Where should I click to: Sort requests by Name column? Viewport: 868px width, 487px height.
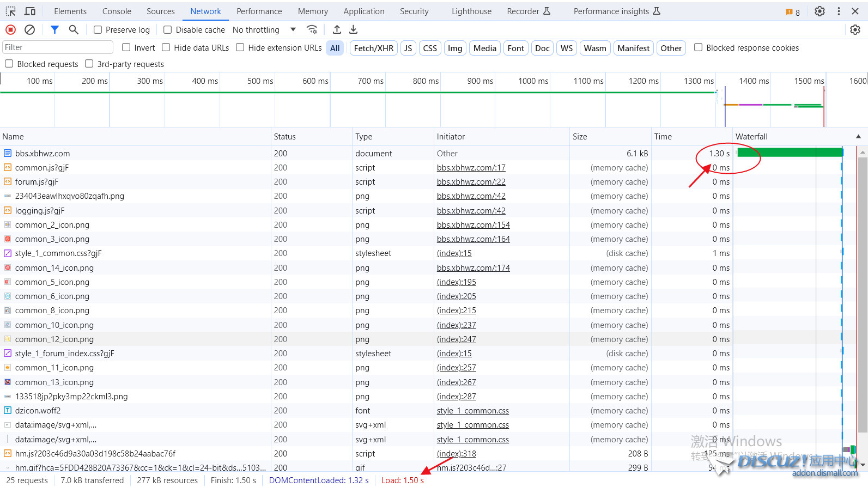click(x=136, y=137)
